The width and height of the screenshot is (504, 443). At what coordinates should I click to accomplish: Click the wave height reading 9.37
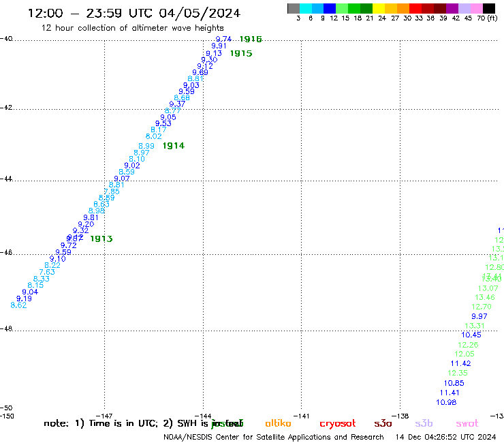tap(177, 104)
